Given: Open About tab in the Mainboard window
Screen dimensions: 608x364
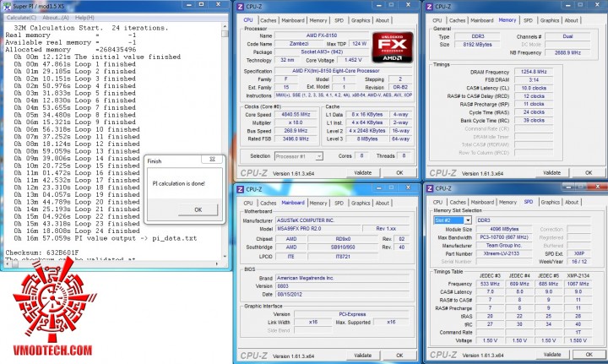Looking at the screenshot, I should [383, 203].
